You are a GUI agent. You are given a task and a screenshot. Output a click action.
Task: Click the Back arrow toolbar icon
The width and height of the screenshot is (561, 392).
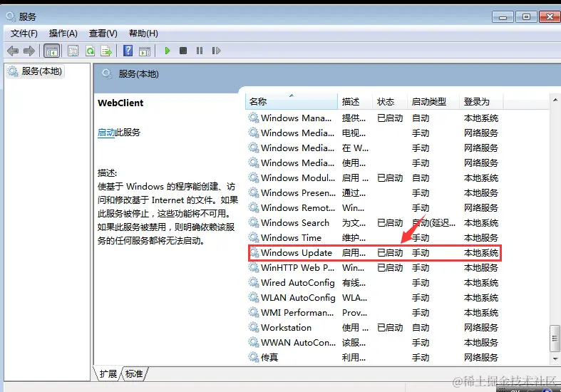pyautogui.click(x=13, y=51)
